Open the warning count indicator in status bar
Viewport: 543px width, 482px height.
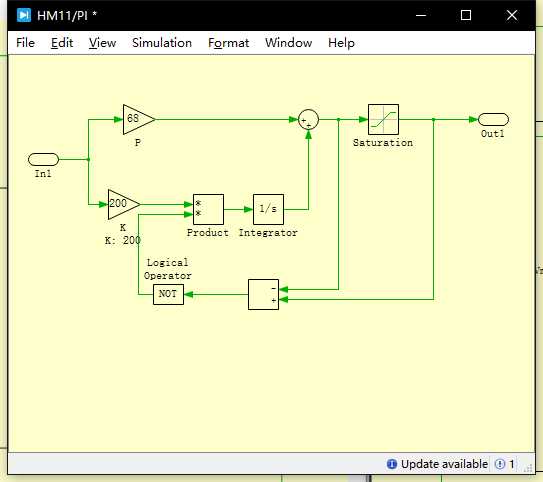[x=505, y=464]
